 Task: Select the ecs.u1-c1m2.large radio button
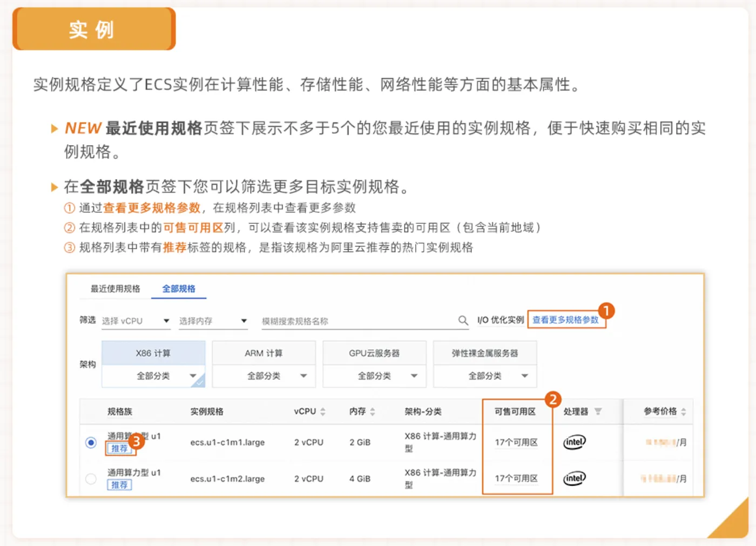coord(91,478)
